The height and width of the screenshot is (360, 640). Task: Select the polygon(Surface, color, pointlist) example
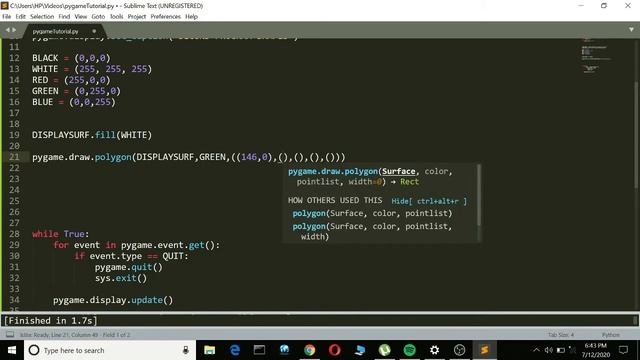point(372,213)
